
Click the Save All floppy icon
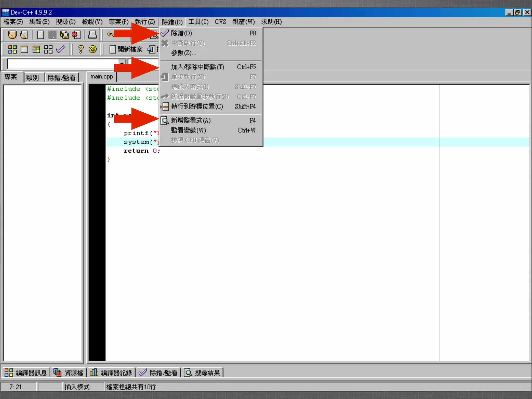[x=64, y=35]
